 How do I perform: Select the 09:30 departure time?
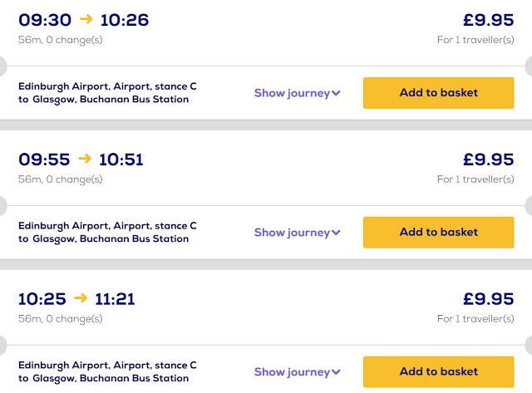coord(45,19)
